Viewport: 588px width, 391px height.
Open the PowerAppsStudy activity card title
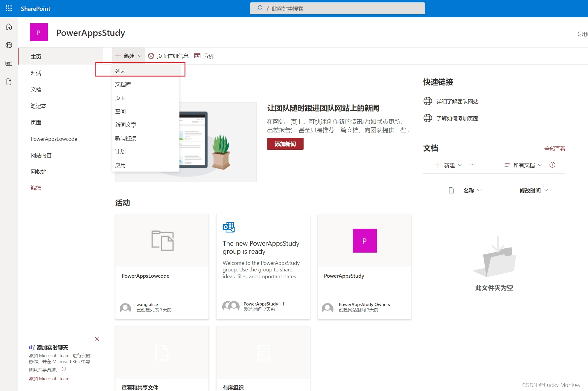344,276
